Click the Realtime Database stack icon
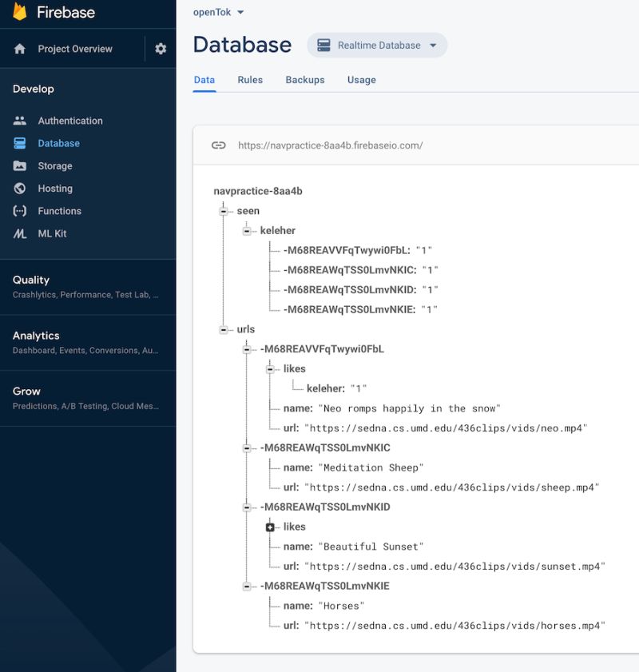The image size is (639, 672). [323, 45]
